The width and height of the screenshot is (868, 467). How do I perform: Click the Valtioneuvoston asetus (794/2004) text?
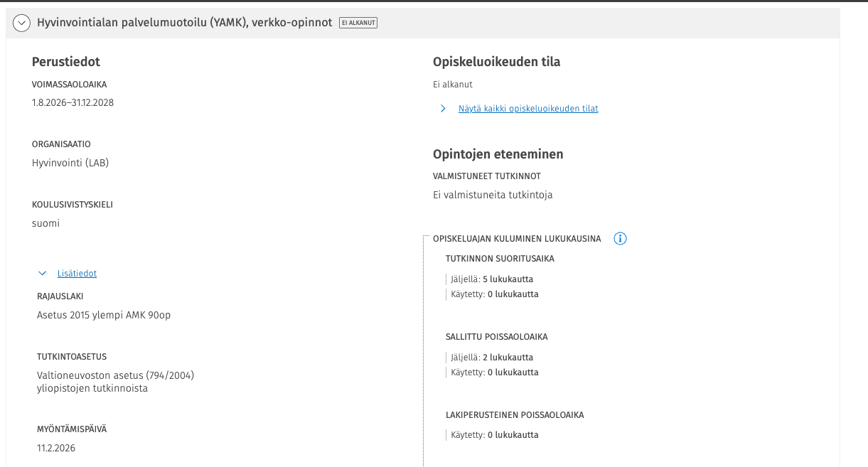[x=115, y=375]
